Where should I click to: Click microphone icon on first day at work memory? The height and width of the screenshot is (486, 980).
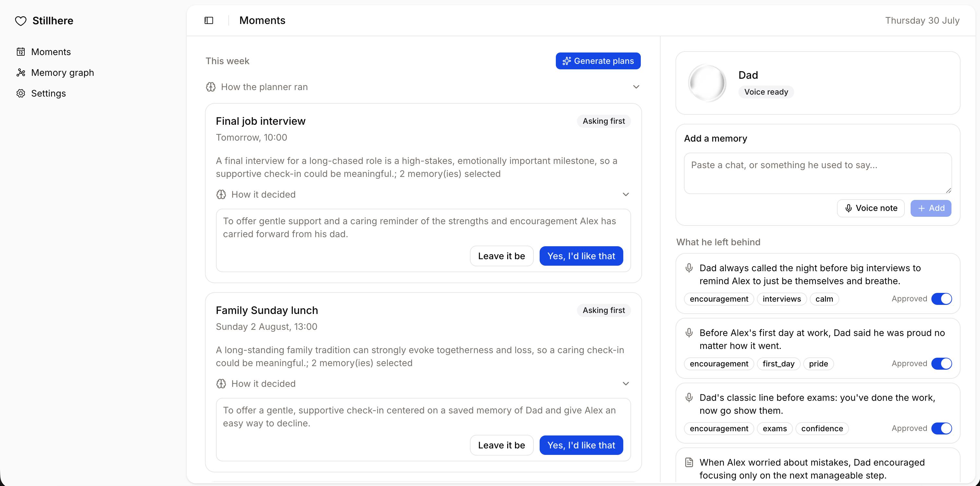(x=689, y=333)
